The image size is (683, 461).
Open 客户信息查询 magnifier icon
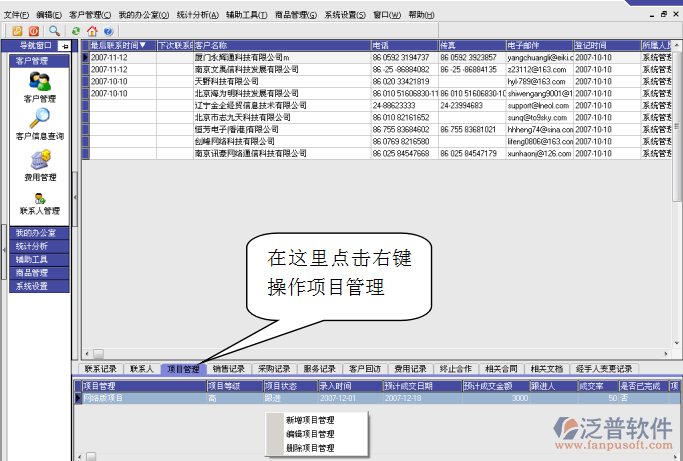click(39, 119)
